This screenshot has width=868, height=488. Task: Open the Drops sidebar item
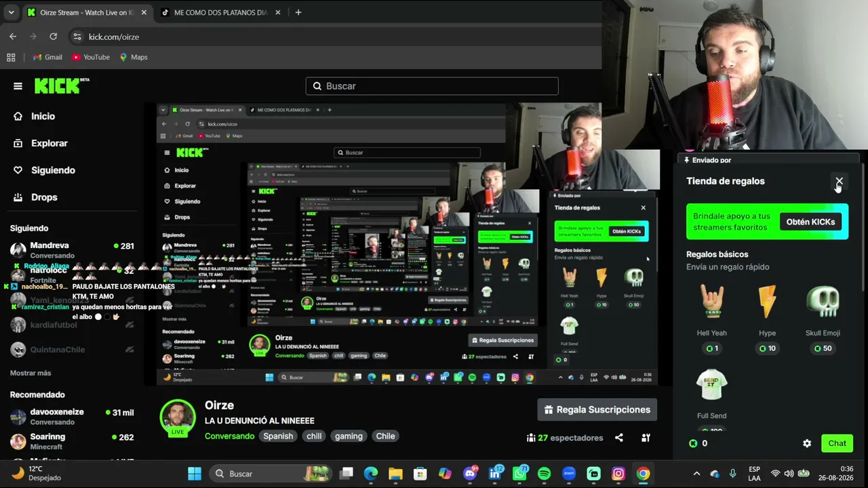pyautogui.click(x=44, y=197)
